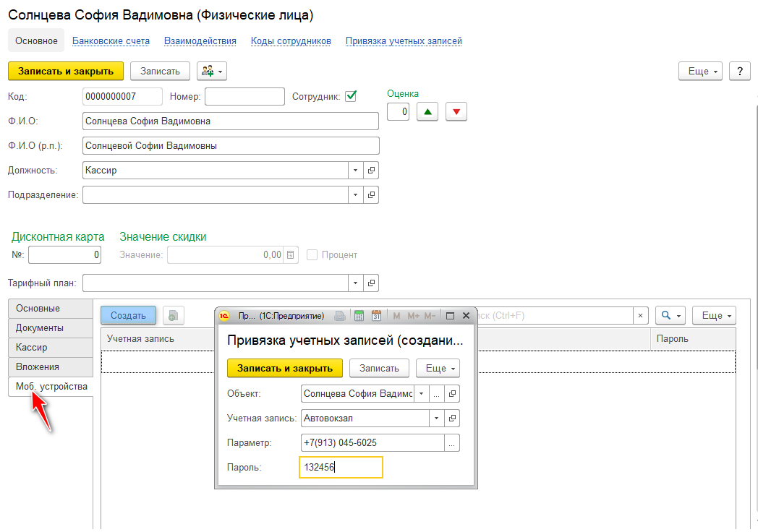The image size is (758, 532).
Task: Click the open-form icon beside Учетная запись field
Action: [453, 418]
